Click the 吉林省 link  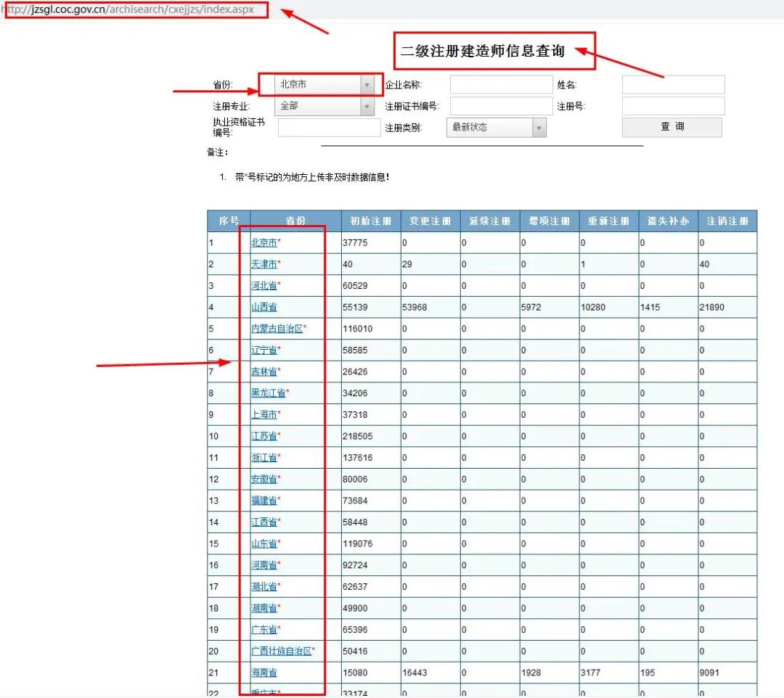(x=264, y=371)
